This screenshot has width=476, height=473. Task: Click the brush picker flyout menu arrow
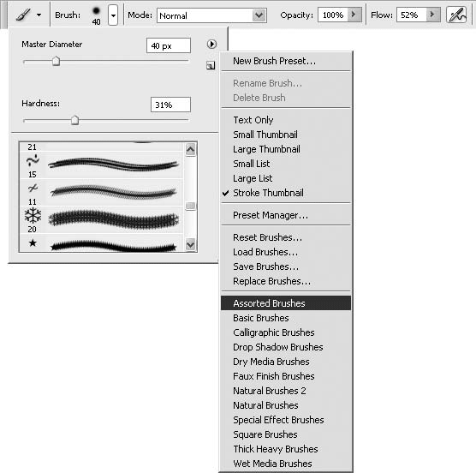point(211,45)
